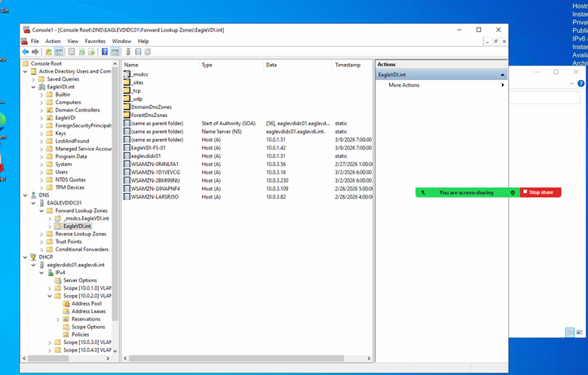Expand the Saved Queries node
Screen dimensions: 588x375
coord(33,79)
